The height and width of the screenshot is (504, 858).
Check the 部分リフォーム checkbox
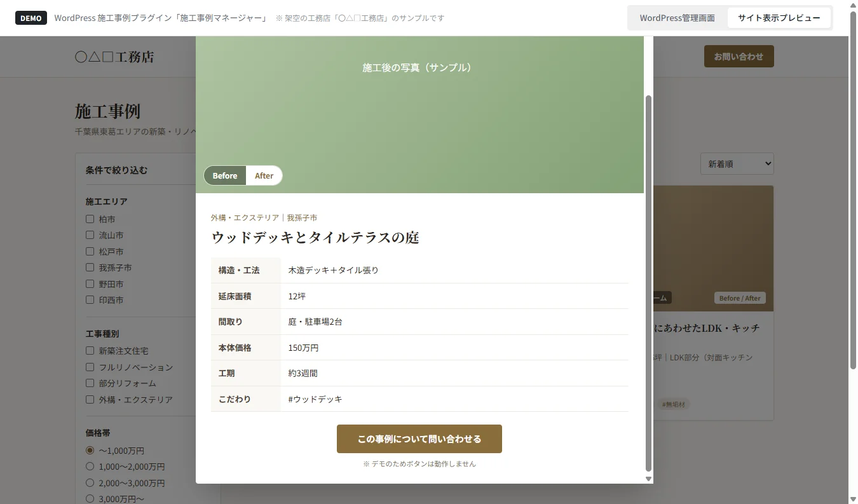coord(90,383)
